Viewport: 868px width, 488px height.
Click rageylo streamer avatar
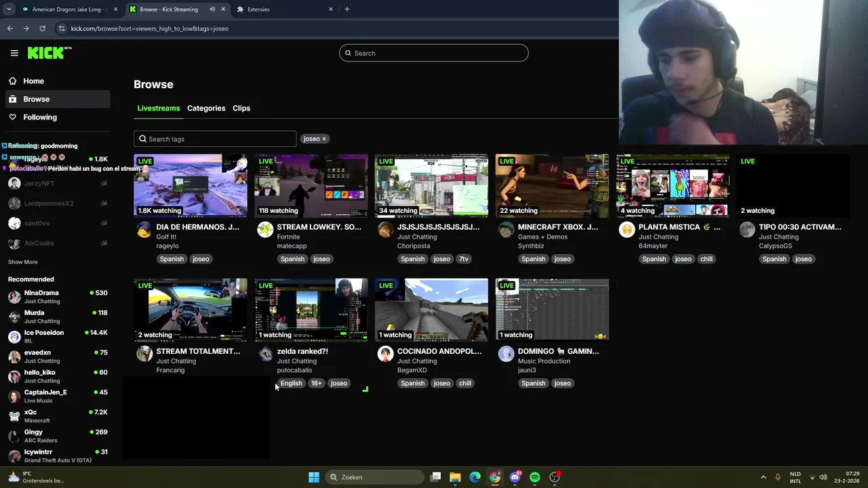point(144,230)
